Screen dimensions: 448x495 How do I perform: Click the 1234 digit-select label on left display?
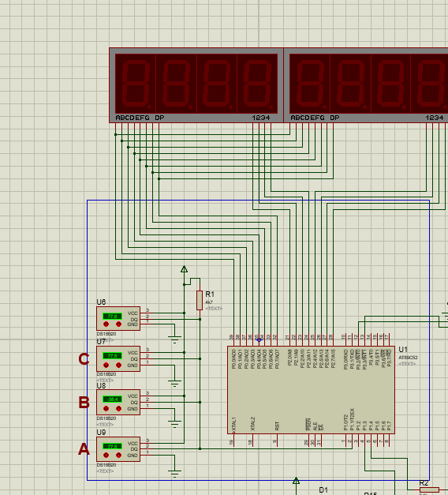point(261,118)
